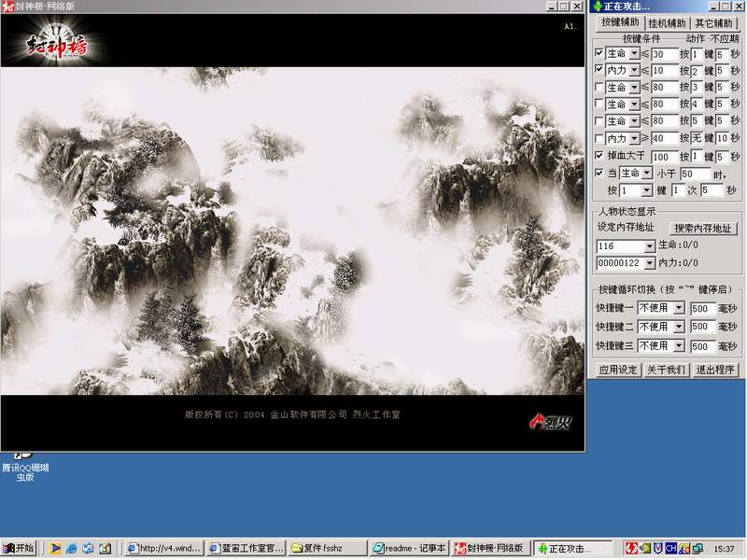Switch to http://v4.wind... browser taskbar button
Viewport: 747px width, 560px height.
tap(165, 549)
